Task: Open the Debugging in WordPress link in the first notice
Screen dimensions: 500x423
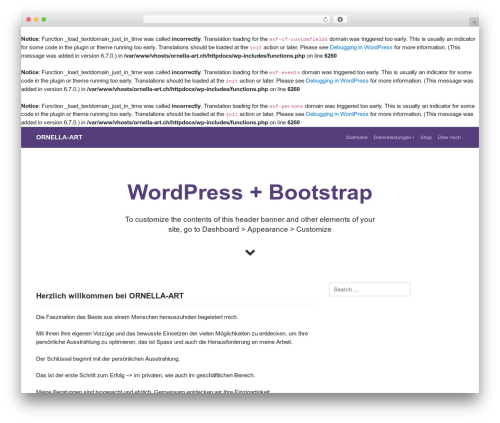Action: (361, 47)
